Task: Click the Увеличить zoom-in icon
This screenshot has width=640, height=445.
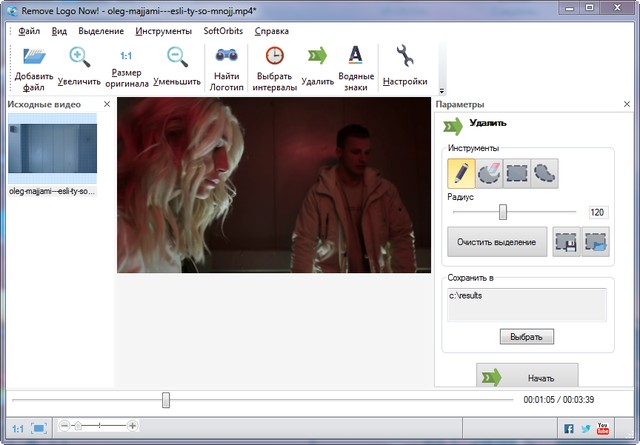Action: (79, 57)
